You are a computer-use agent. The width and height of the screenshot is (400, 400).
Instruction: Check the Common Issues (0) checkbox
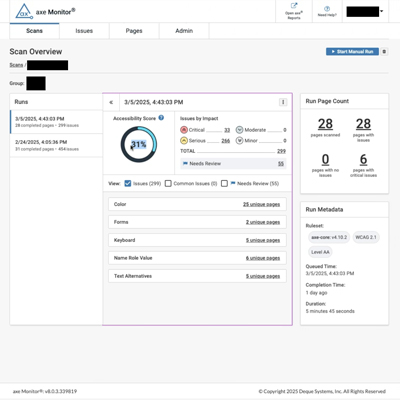coord(168,184)
